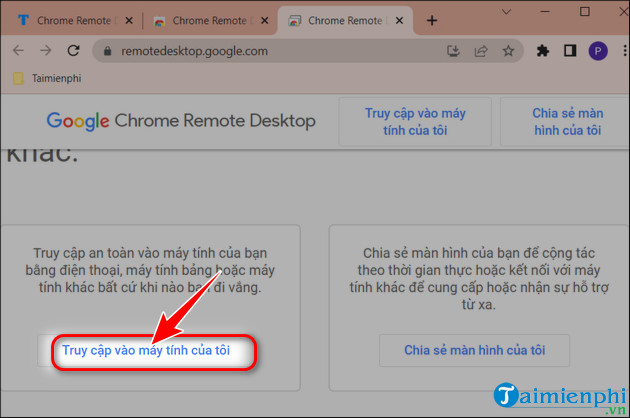Viewport: 630px width, 418px height.
Task: Open header tab Chia sẻ màn hình của tôi
Action: [565, 122]
